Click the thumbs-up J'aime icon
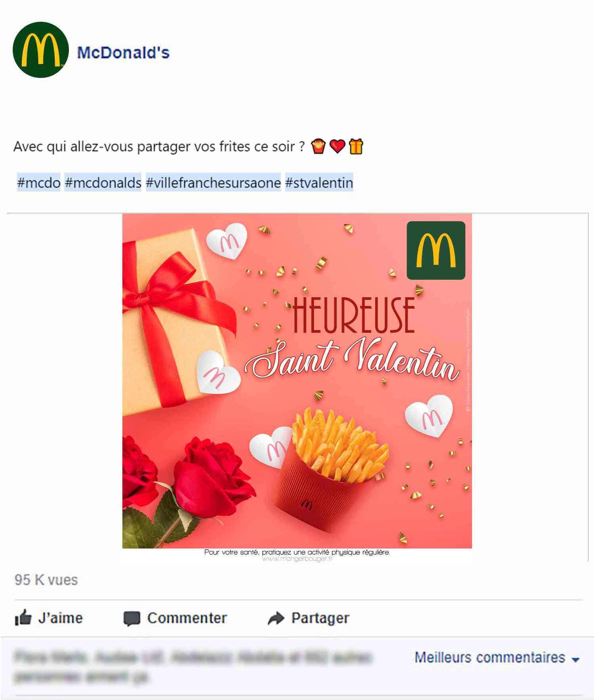The height and width of the screenshot is (700, 594). point(23,618)
